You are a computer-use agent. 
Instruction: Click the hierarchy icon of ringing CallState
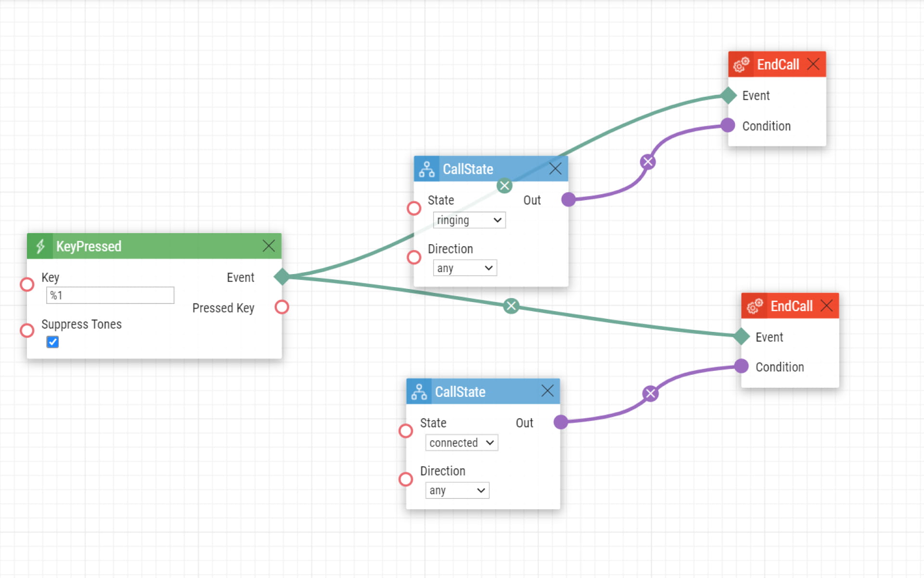pos(426,169)
